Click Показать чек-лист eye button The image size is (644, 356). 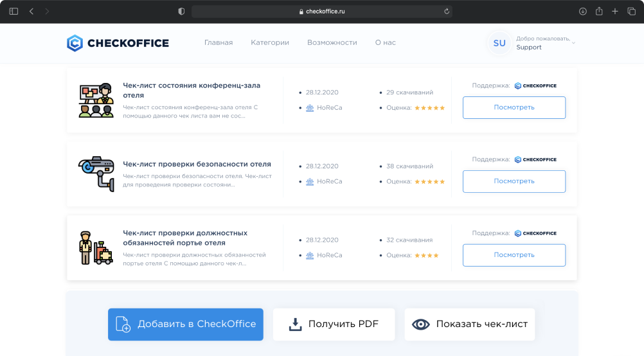pyautogui.click(x=469, y=324)
